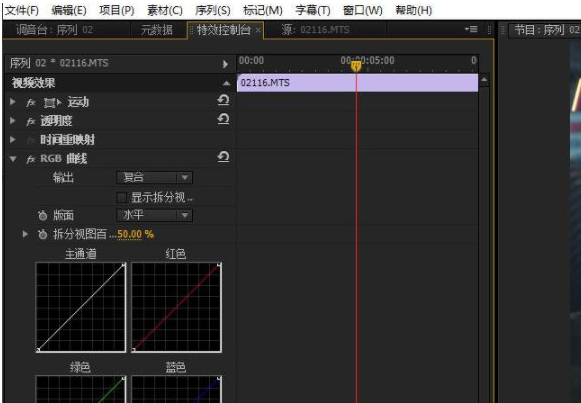Open the 项目(P) menu

point(117,10)
